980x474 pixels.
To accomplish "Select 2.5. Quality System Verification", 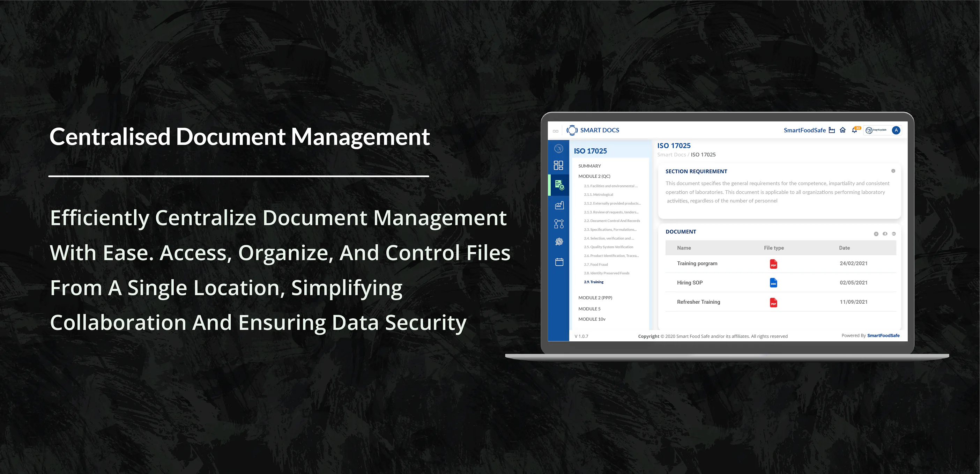I will coord(608,247).
